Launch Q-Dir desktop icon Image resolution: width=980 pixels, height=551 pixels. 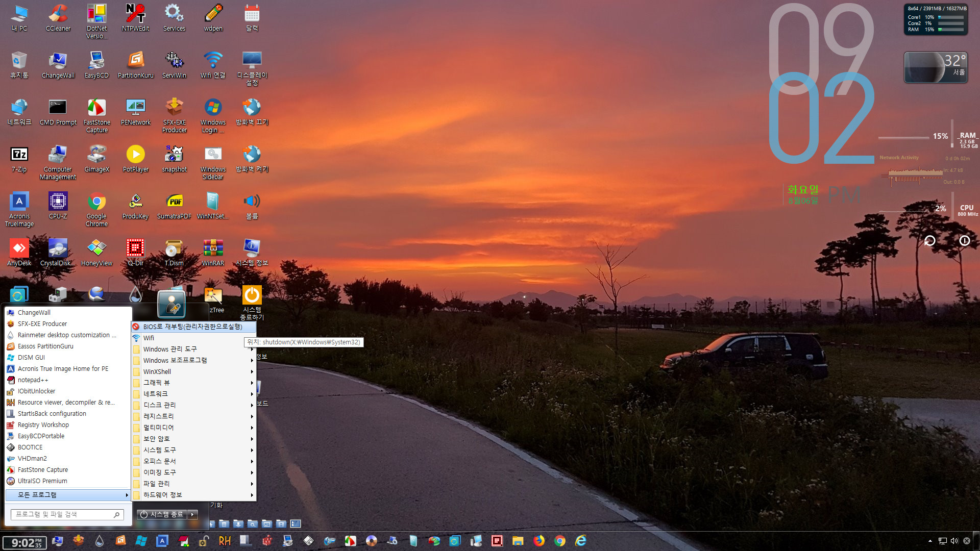click(x=135, y=253)
